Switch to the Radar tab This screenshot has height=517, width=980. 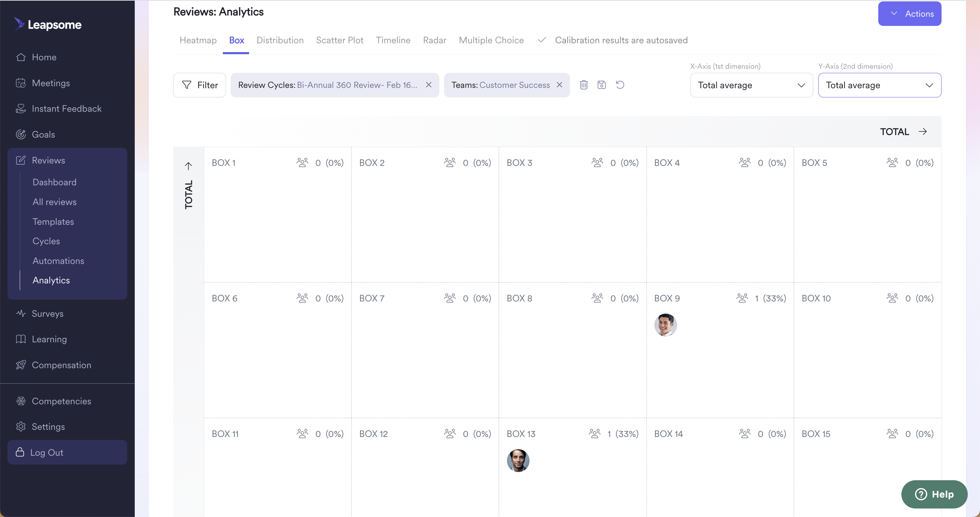(x=435, y=40)
